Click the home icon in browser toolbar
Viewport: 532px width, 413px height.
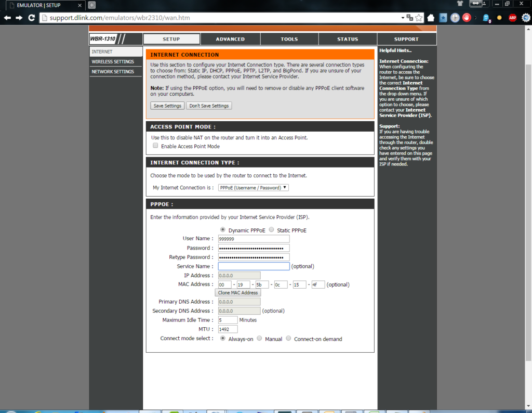(431, 18)
